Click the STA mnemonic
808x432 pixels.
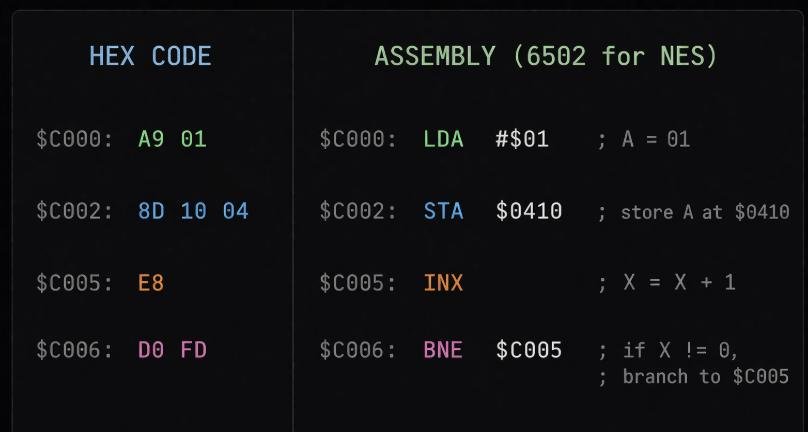[x=443, y=211]
